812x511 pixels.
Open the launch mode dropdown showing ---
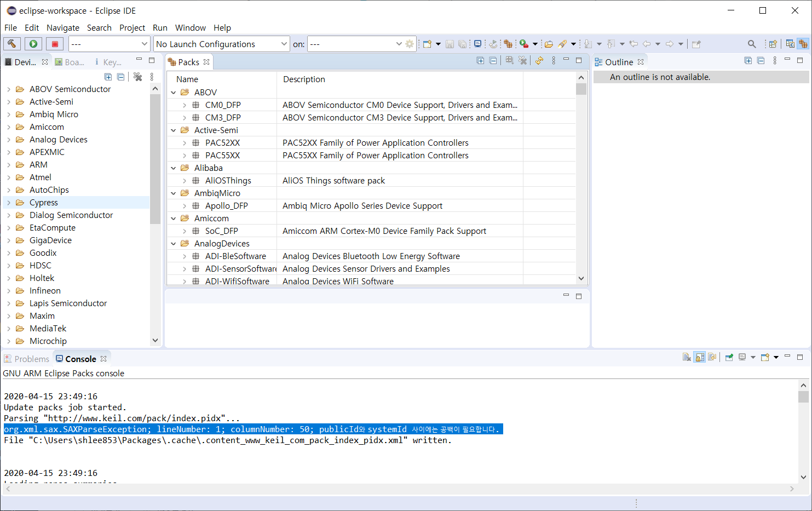tap(110, 44)
